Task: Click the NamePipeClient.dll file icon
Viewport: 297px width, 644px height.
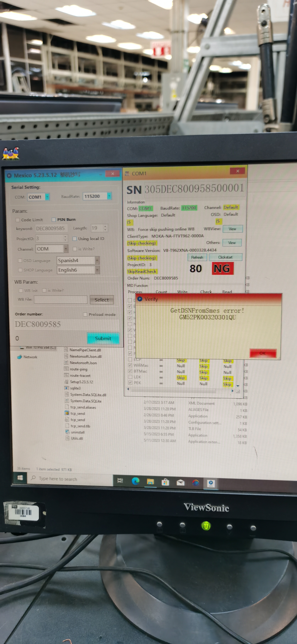Action: [x=66, y=350]
